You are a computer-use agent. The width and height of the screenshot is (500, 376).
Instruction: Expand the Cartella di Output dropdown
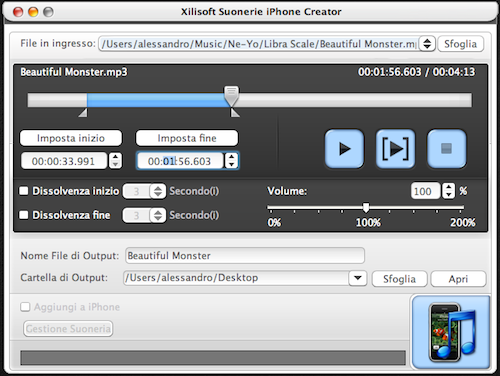[358, 278]
